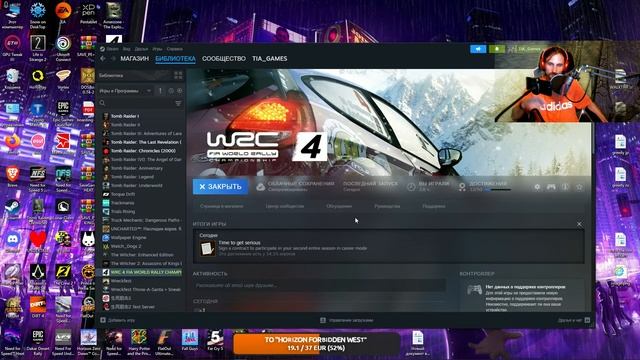Open advanced filters icon next to search
Viewport: 640px width, 360px height.
pyautogui.click(x=178, y=103)
